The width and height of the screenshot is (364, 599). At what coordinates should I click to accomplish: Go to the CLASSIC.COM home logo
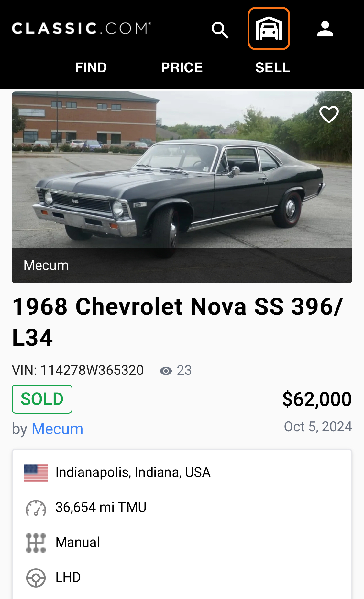(81, 29)
